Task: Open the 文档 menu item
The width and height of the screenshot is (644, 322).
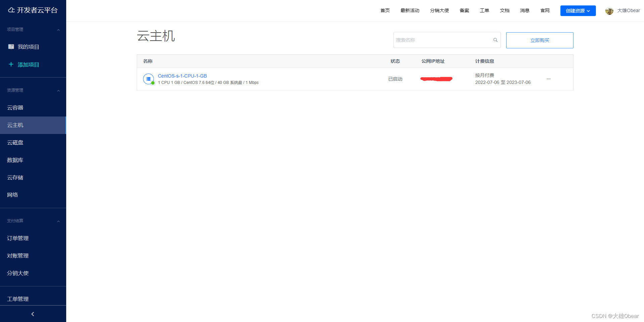Action: (505, 10)
